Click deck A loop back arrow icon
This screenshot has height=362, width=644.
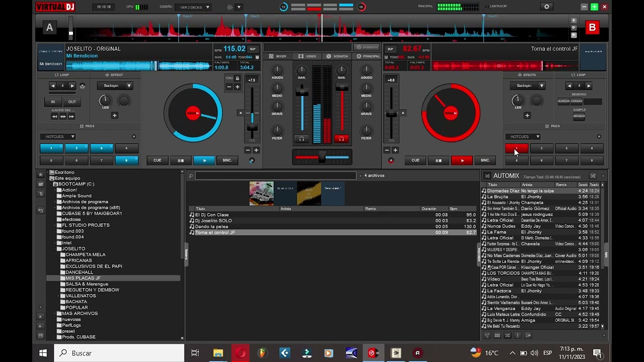pyautogui.click(x=53, y=86)
